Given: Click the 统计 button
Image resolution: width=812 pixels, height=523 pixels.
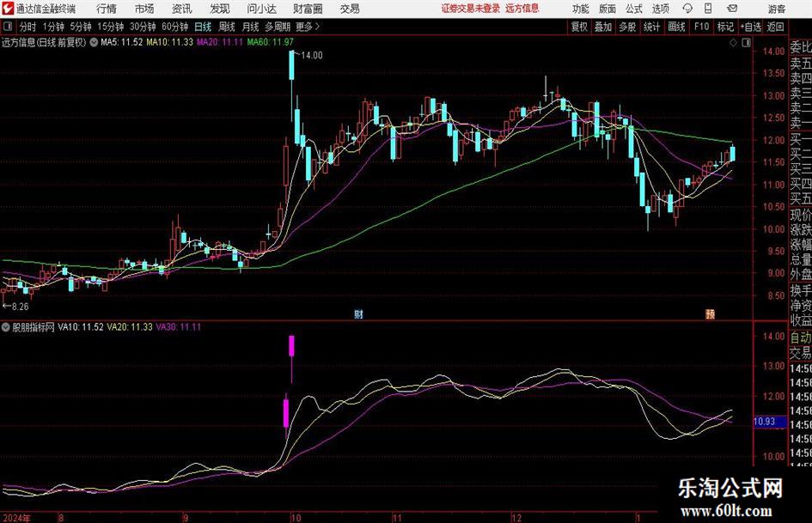Looking at the screenshot, I should point(651,27).
